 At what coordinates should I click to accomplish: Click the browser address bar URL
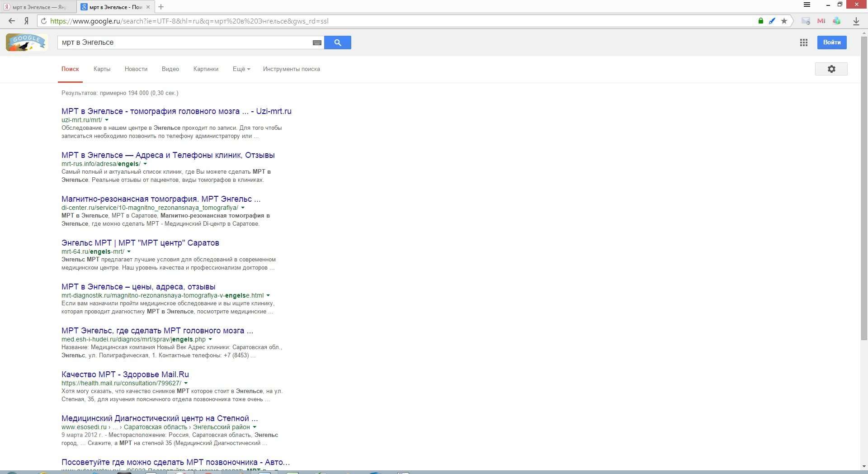[x=189, y=21]
